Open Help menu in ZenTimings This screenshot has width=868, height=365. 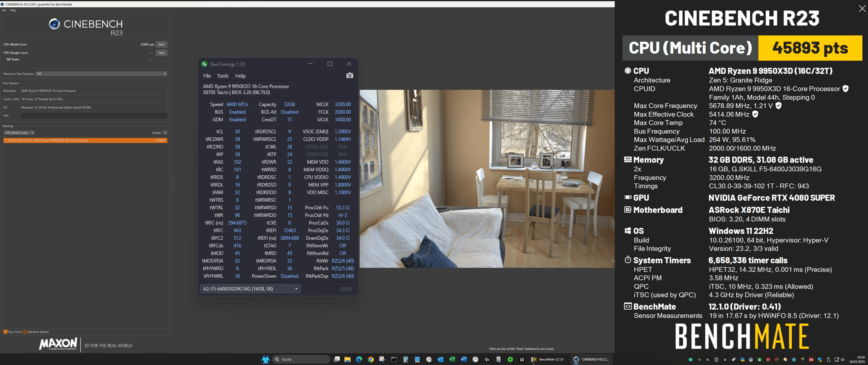pyautogui.click(x=240, y=76)
